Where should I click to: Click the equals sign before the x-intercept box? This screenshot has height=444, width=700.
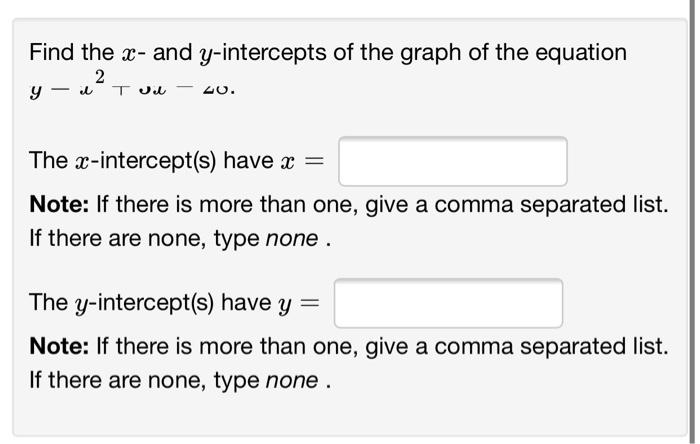click(x=314, y=162)
